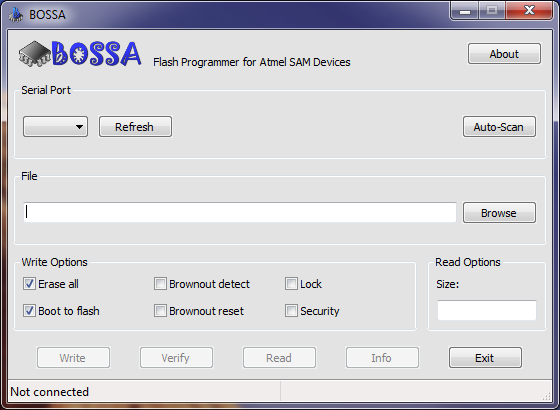Image resolution: width=560 pixels, height=410 pixels.
Task: Tick the Lock checkbox
Action: (x=291, y=284)
